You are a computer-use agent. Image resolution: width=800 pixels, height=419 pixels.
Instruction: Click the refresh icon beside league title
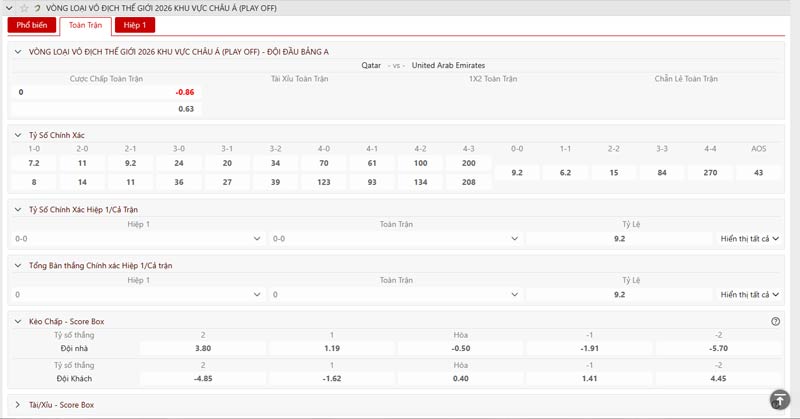38,8
